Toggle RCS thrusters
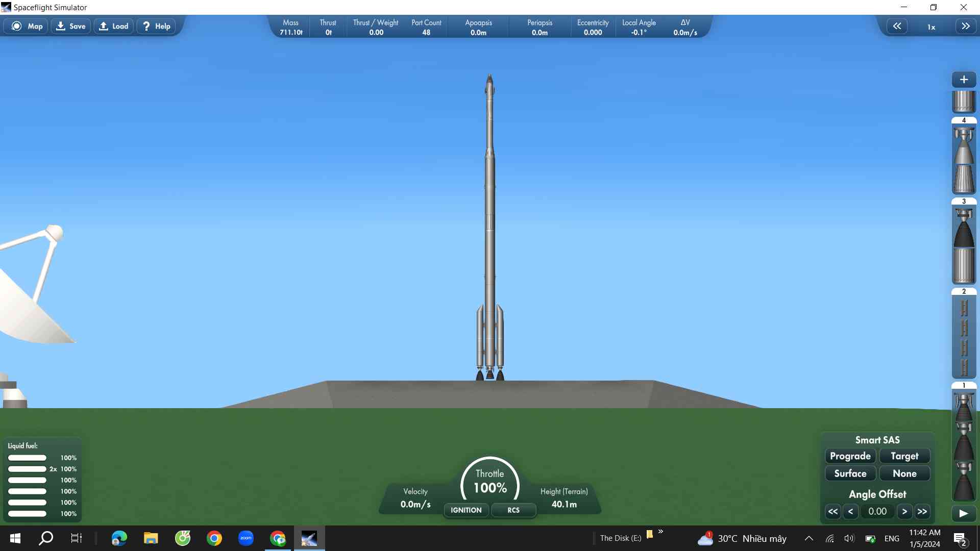The image size is (980, 551). [513, 510]
